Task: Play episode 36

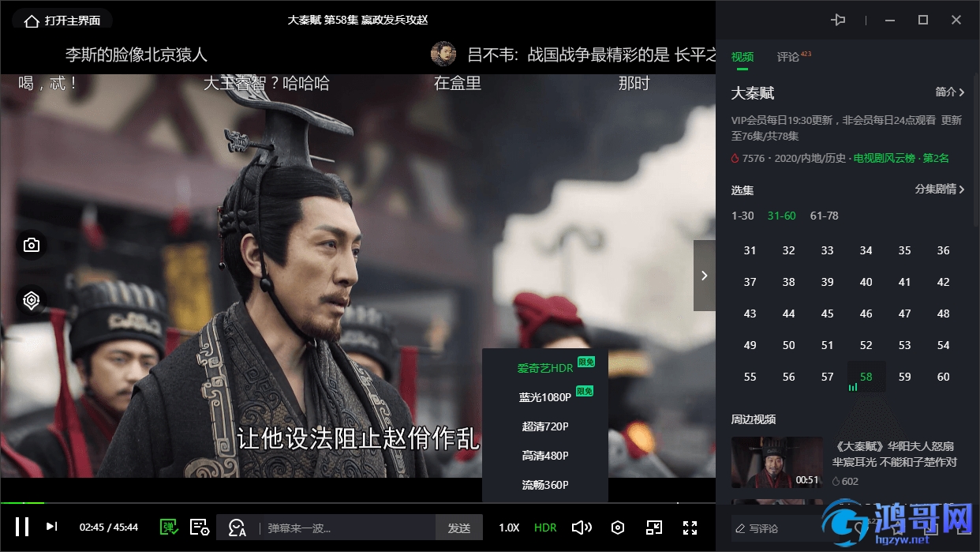Action: pyautogui.click(x=944, y=250)
